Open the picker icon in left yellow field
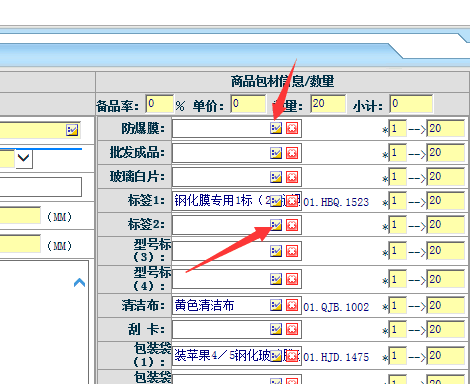The width and height of the screenshot is (470, 384). click(x=72, y=130)
